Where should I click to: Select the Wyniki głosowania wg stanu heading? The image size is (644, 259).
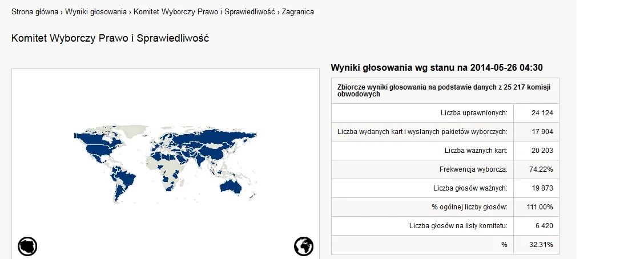click(437, 68)
